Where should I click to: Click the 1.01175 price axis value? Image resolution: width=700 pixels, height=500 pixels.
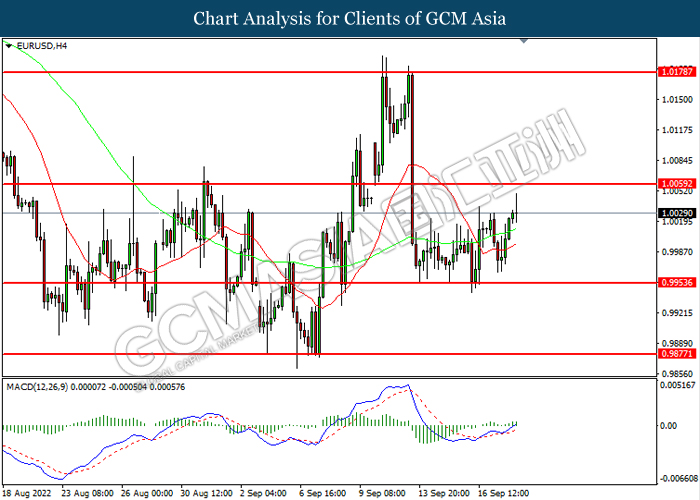pos(678,130)
